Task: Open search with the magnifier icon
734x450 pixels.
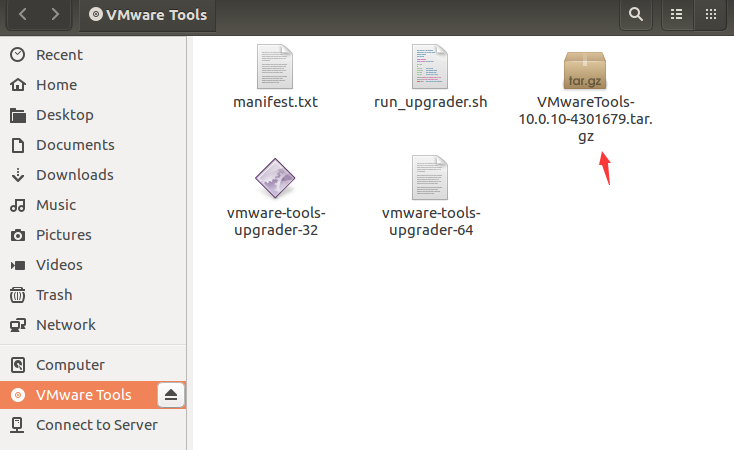Action: pos(636,15)
